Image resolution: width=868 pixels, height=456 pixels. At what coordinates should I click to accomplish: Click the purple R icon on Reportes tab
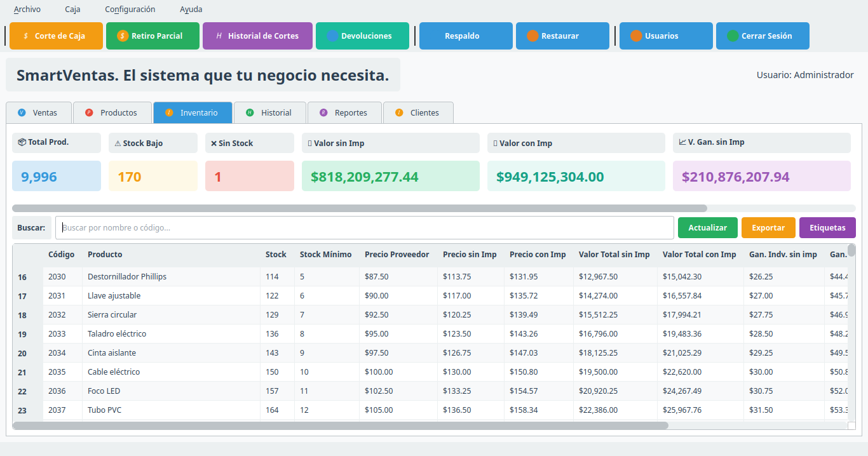point(323,112)
